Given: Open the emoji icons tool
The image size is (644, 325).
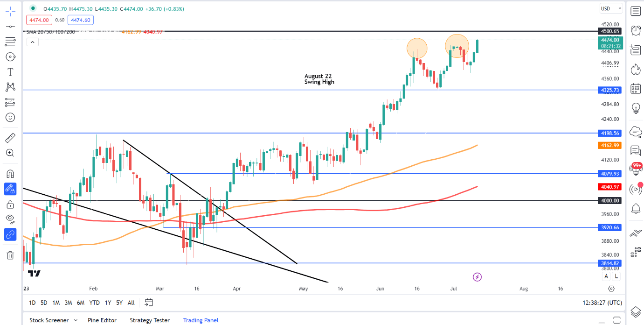Looking at the screenshot, I should [10, 117].
